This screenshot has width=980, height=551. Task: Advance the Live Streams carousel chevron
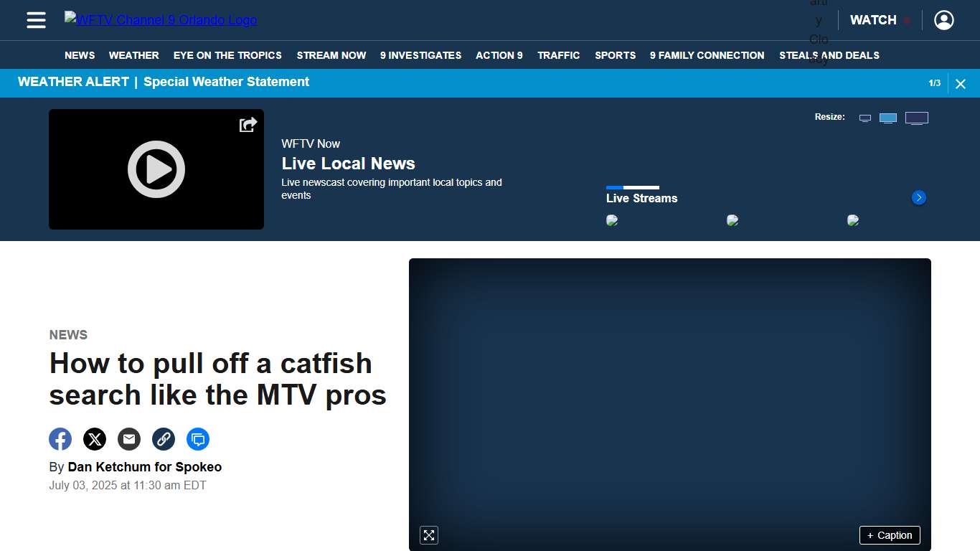click(918, 197)
